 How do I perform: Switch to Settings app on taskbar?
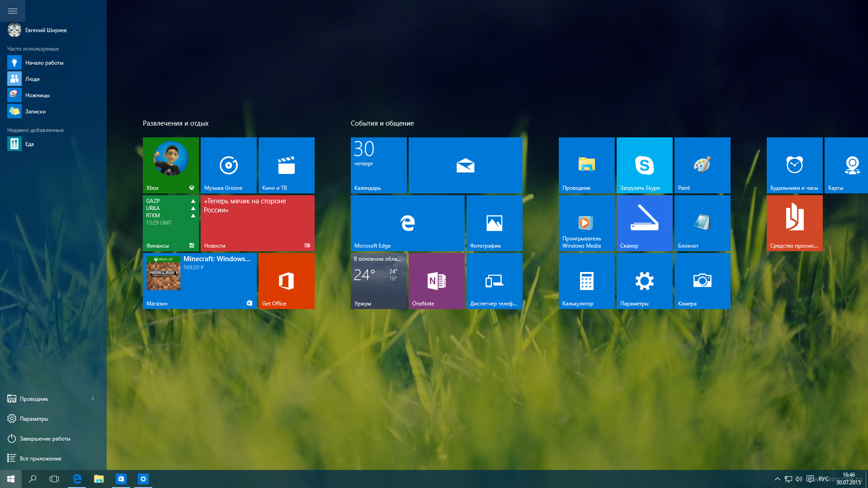tap(143, 479)
